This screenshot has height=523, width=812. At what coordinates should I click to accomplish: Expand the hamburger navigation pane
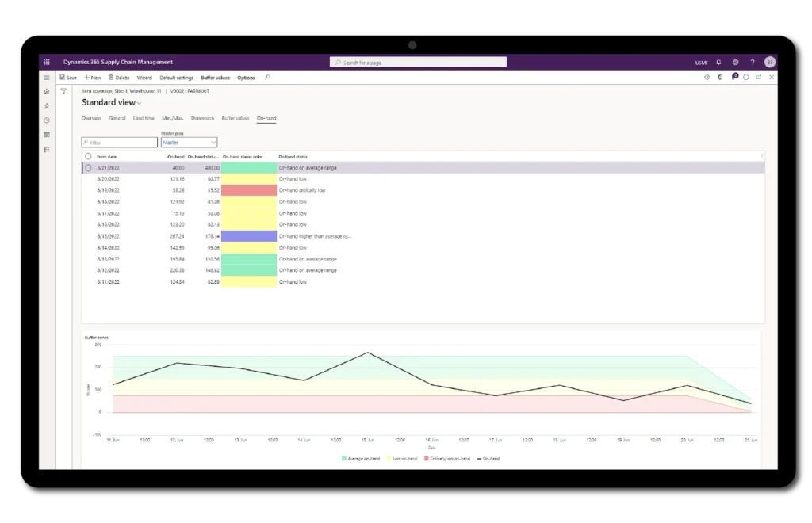click(x=47, y=78)
